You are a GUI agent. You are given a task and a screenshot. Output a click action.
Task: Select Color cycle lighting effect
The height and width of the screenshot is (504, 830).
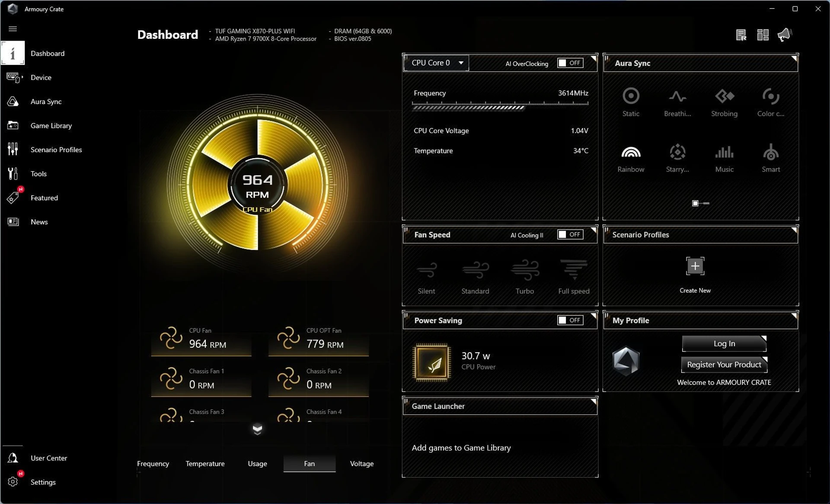(771, 102)
